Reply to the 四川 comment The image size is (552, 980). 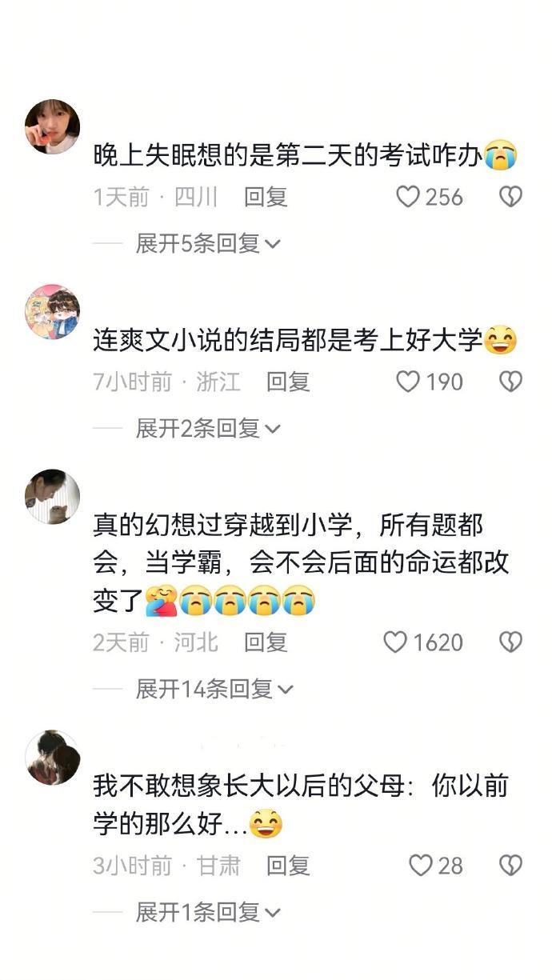coord(266,197)
